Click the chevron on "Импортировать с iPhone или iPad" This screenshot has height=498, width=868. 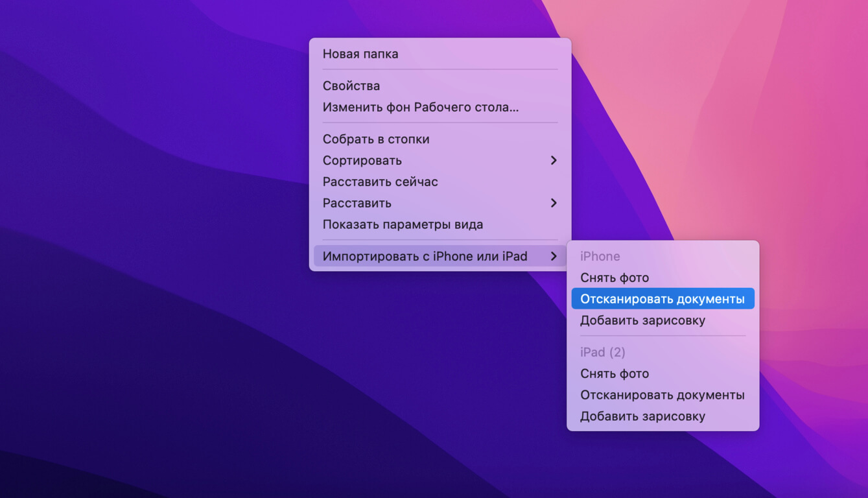tap(554, 256)
